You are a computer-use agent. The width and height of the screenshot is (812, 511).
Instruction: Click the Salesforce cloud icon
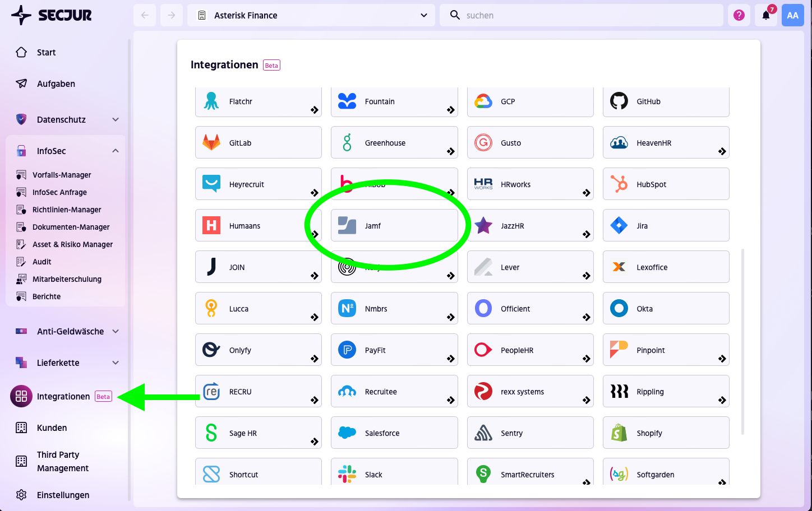pyautogui.click(x=347, y=433)
